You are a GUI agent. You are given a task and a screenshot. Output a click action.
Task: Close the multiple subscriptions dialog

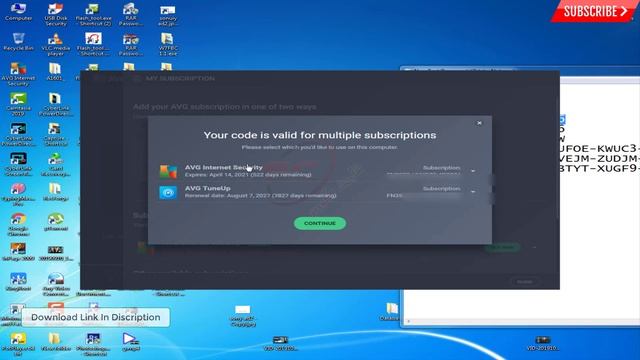coord(479,123)
